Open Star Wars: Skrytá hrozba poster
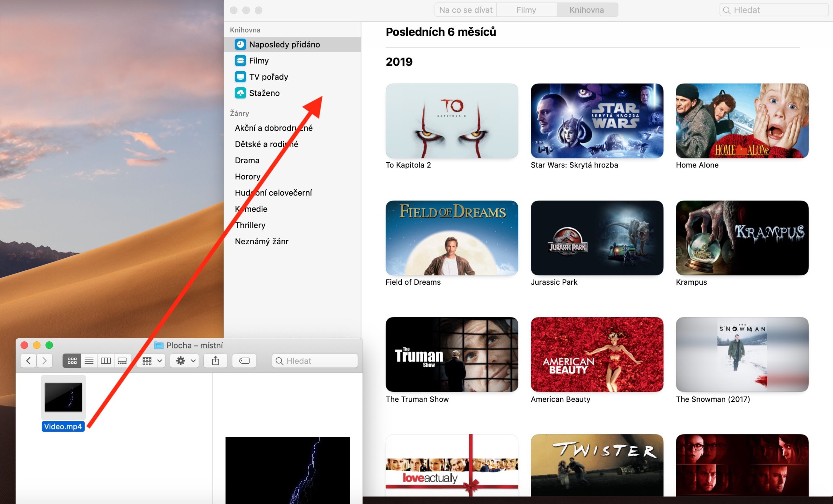The image size is (833, 504). 597,121
